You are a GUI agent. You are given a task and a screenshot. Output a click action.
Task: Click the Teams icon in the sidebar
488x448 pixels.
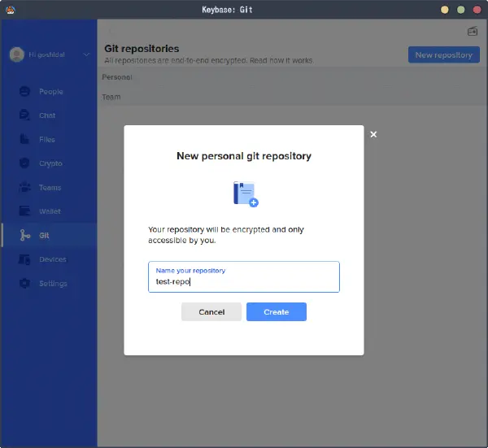(24, 187)
